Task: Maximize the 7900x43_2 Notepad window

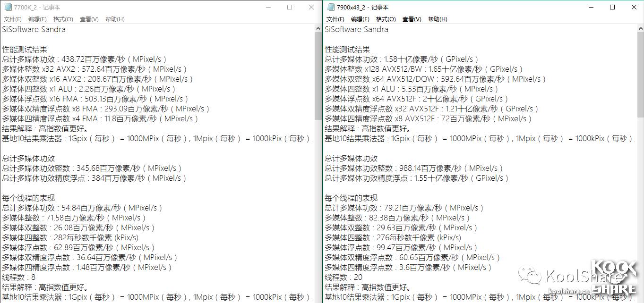Action: pos(612,7)
